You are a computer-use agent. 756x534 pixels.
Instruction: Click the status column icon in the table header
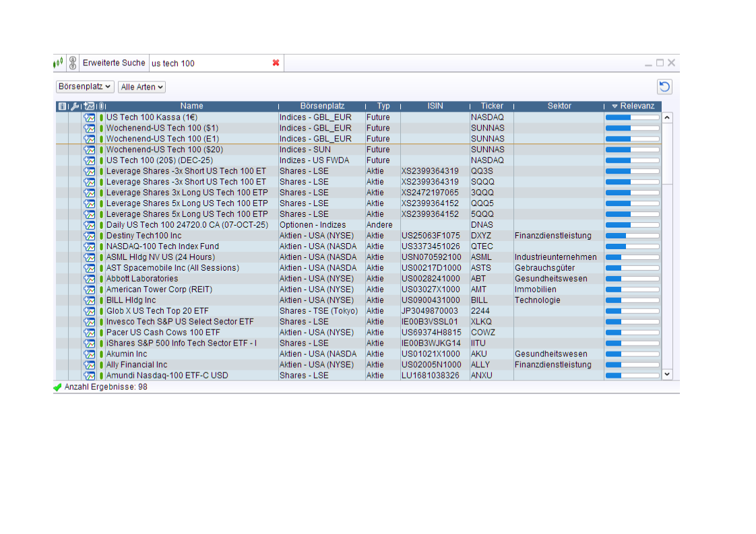(x=101, y=106)
